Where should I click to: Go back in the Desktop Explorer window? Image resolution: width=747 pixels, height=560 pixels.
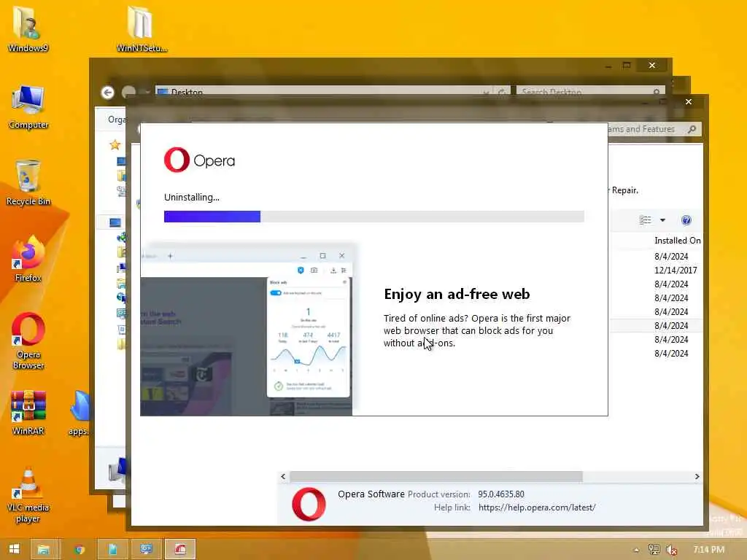pyautogui.click(x=108, y=93)
